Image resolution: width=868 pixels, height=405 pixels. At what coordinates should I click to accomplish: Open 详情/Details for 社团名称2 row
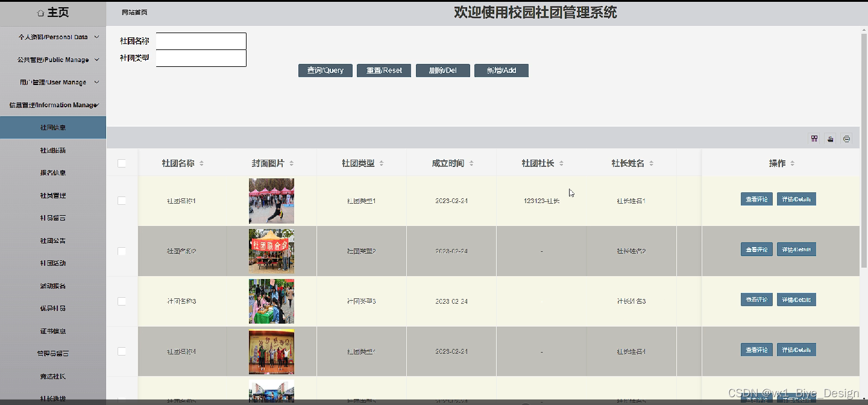point(796,250)
